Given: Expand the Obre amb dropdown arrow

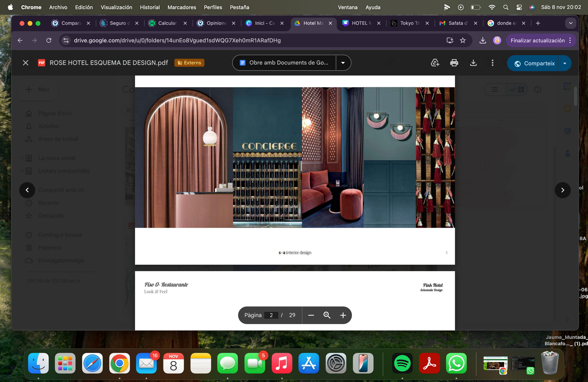Looking at the screenshot, I should (343, 63).
